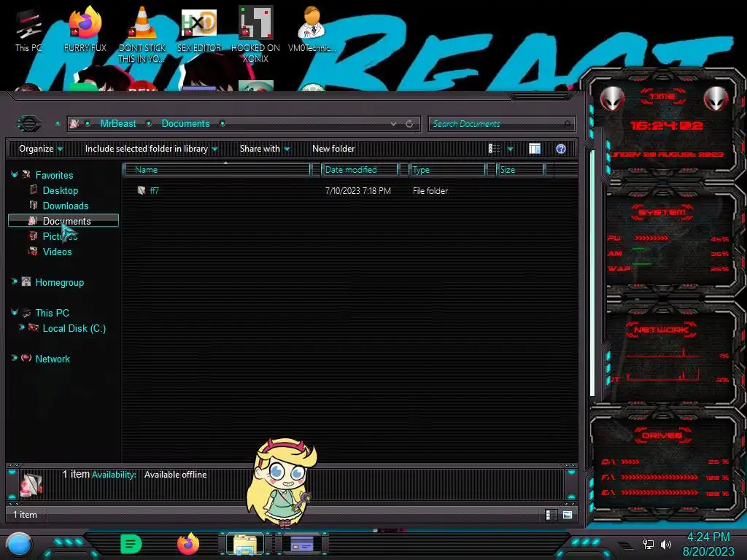Click the ff7 folder name
Viewport: 747px width, 560px height.
(x=154, y=190)
